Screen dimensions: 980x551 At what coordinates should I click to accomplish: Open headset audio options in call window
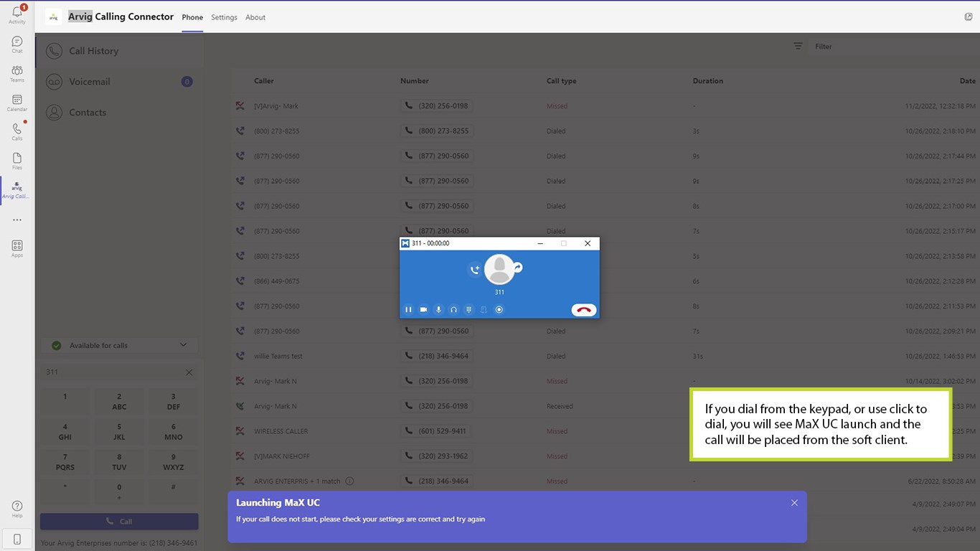tap(453, 310)
